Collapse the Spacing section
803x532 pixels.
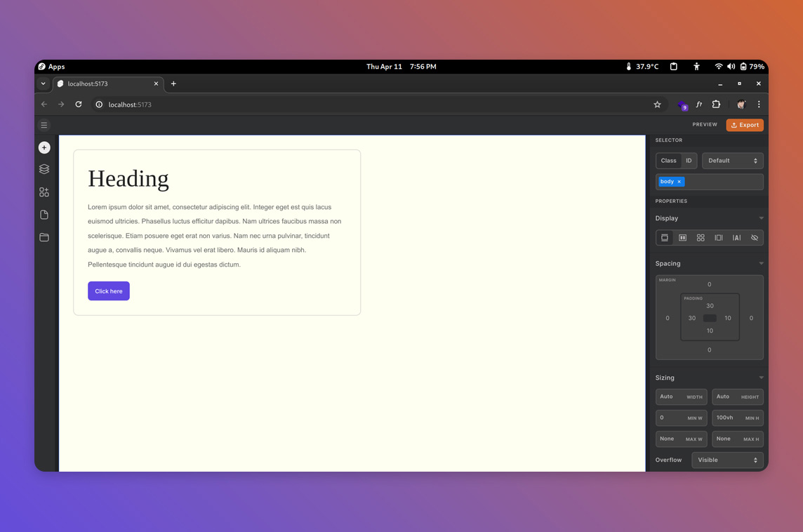[x=761, y=264]
